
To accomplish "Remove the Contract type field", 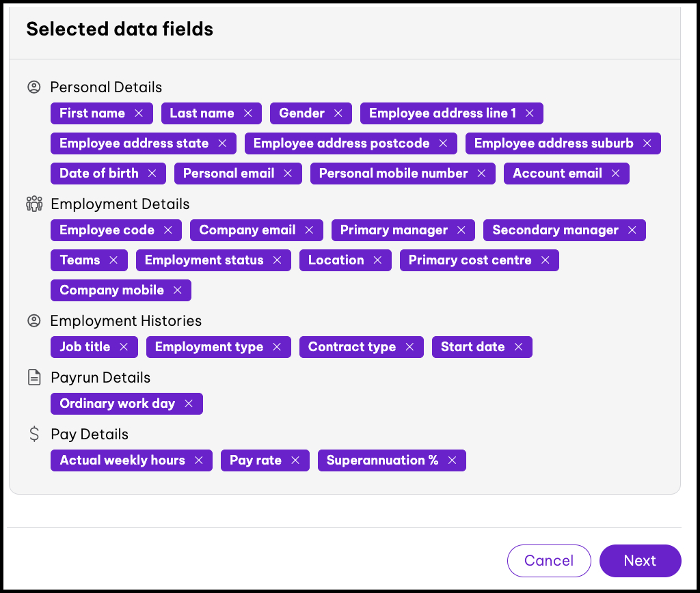I will (409, 347).
